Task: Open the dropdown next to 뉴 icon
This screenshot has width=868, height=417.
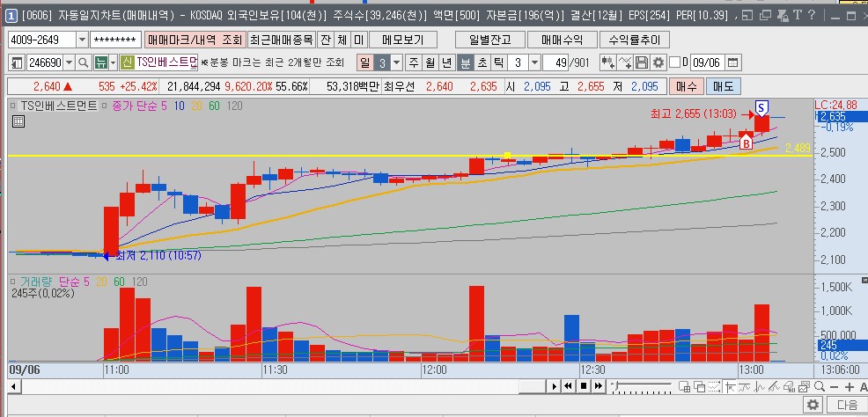Action: [x=114, y=62]
